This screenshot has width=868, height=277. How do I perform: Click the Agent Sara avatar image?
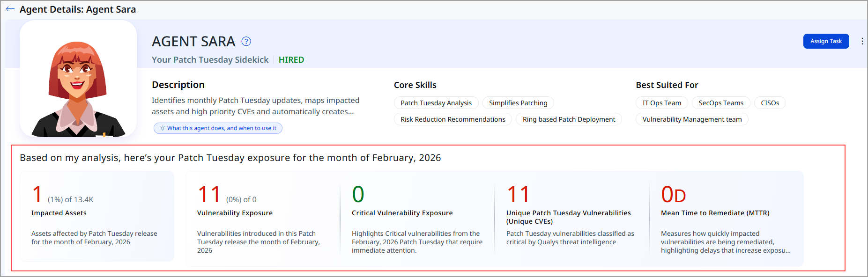[x=78, y=79]
